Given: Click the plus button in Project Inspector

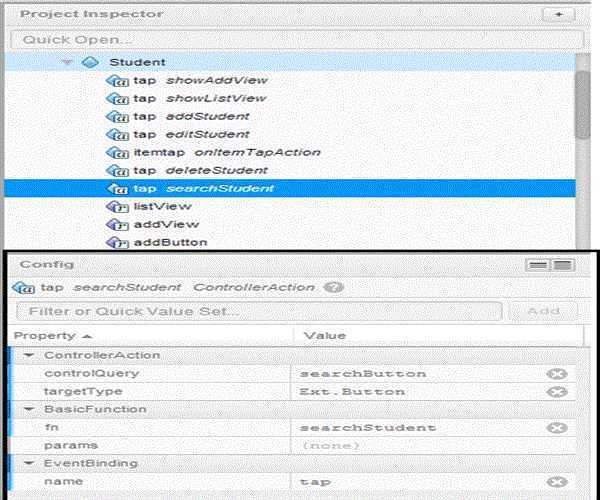Looking at the screenshot, I should [557, 15].
